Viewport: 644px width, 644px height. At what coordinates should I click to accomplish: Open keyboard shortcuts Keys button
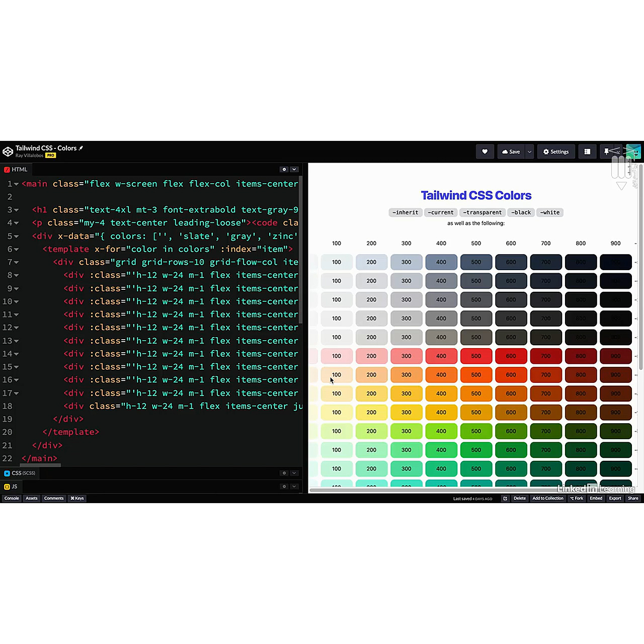77,499
